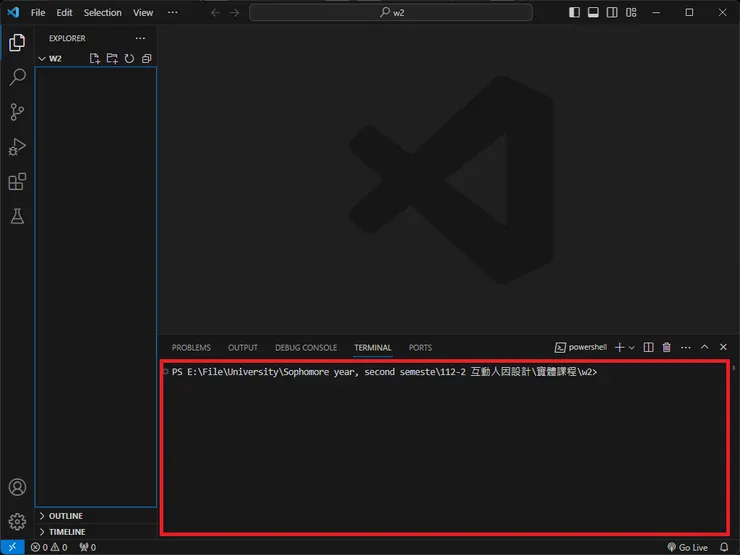This screenshot has width=740, height=555.
Task: Click the w2 command center search box
Action: pyautogui.click(x=391, y=13)
